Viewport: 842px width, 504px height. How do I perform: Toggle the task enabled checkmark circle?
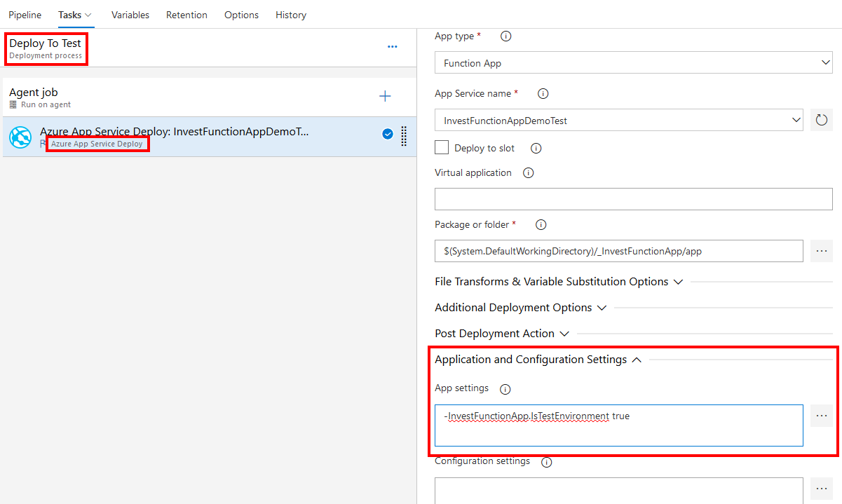click(x=388, y=133)
